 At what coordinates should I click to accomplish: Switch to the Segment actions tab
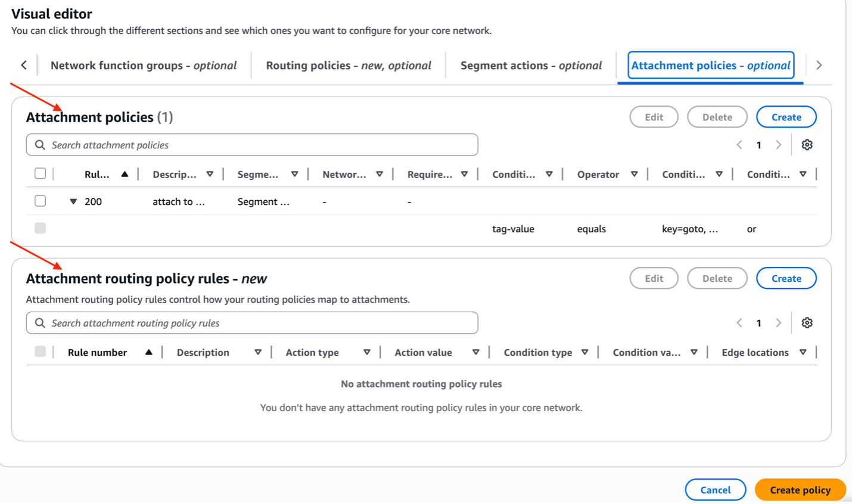click(x=530, y=65)
